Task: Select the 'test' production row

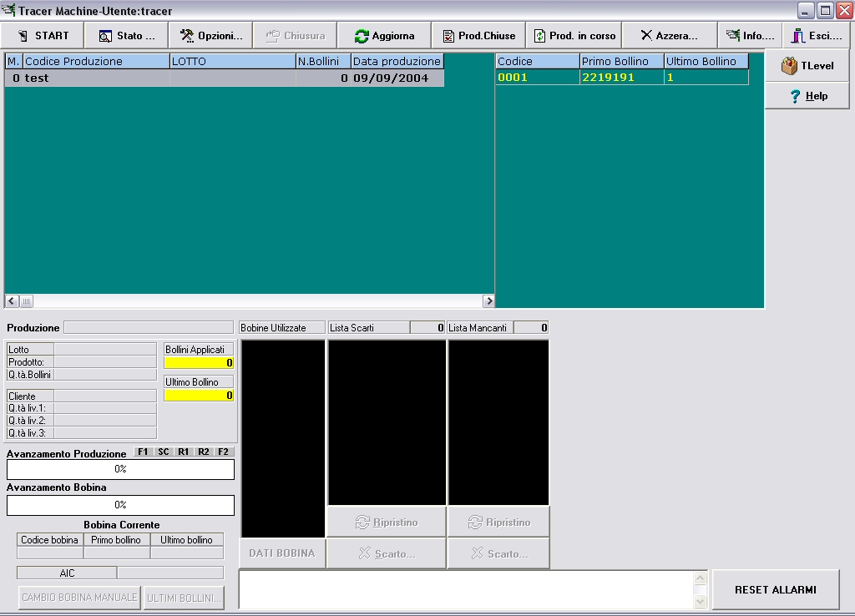Action: pyautogui.click(x=225, y=78)
